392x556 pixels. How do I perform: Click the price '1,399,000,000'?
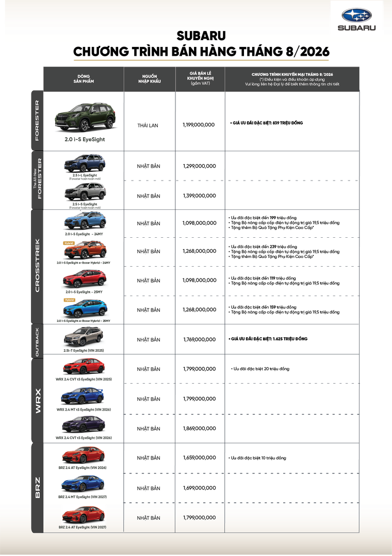click(200, 196)
